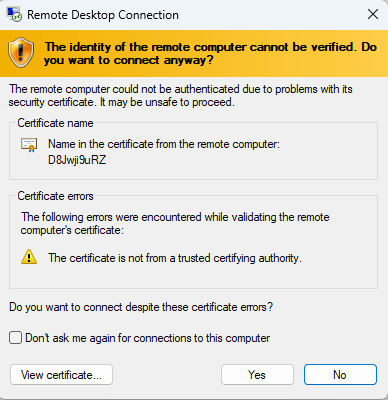388x400 pixels.
Task: Click the Certificate errors group label
Action: coord(55,196)
